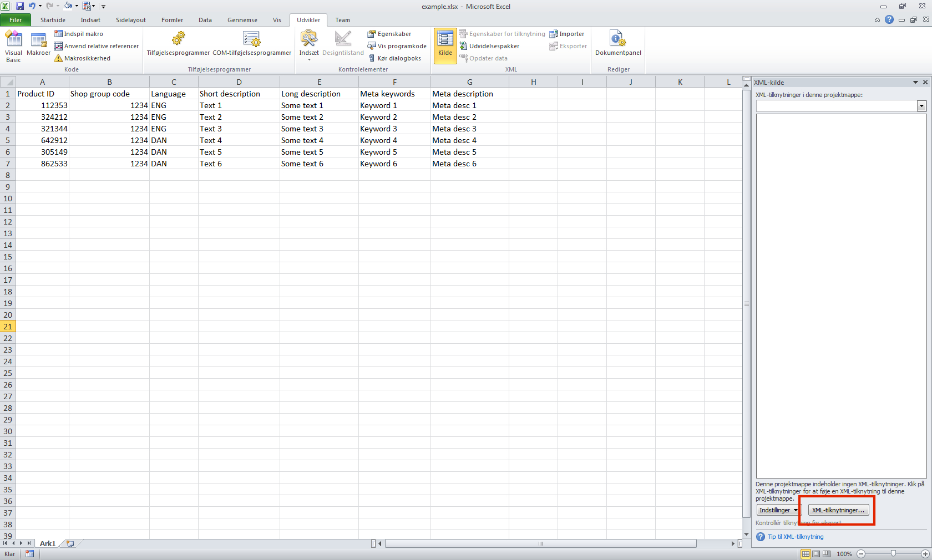Open Makrosikkerhed settings
The image size is (932, 560).
pyautogui.click(x=87, y=58)
